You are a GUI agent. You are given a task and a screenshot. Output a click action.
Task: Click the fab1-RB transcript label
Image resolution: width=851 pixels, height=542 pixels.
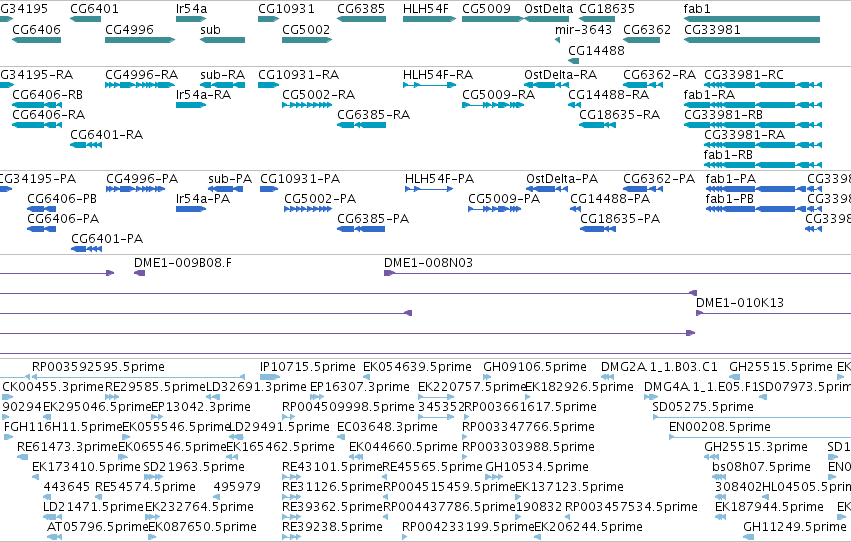coord(728,155)
